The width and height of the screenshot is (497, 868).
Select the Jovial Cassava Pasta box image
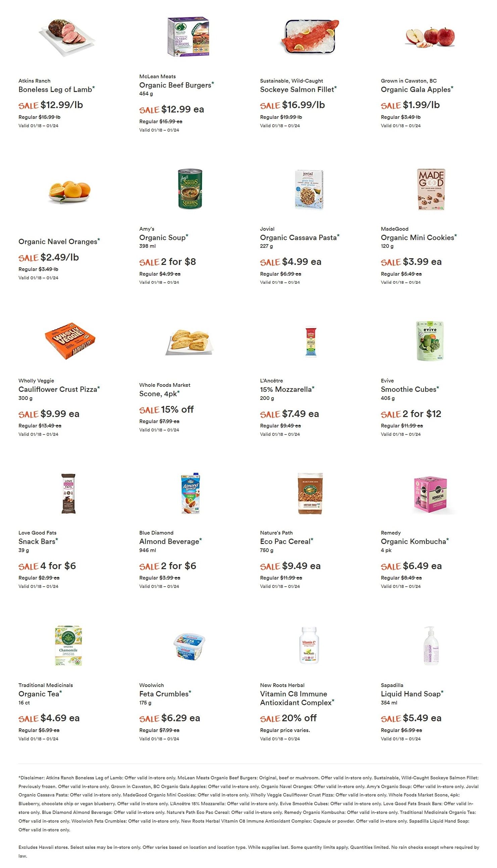click(x=309, y=189)
